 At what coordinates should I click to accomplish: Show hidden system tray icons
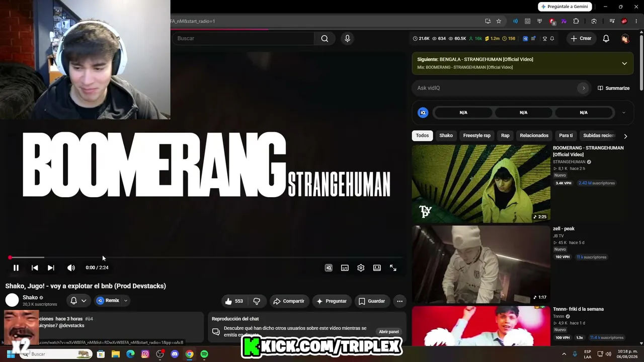point(563,354)
